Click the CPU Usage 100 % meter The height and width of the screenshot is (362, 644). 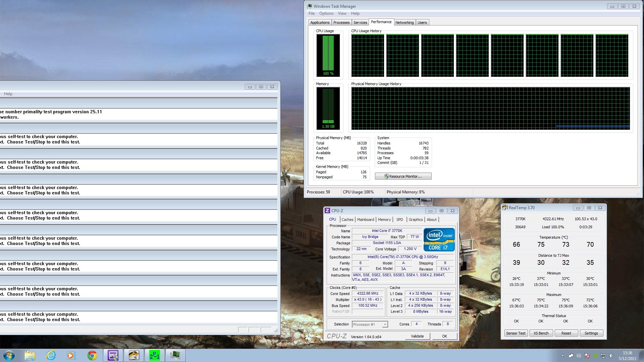point(328,56)
